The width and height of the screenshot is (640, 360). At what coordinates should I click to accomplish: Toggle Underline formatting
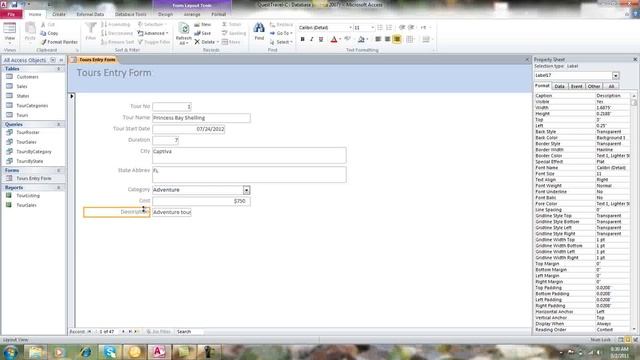(321, 39)
